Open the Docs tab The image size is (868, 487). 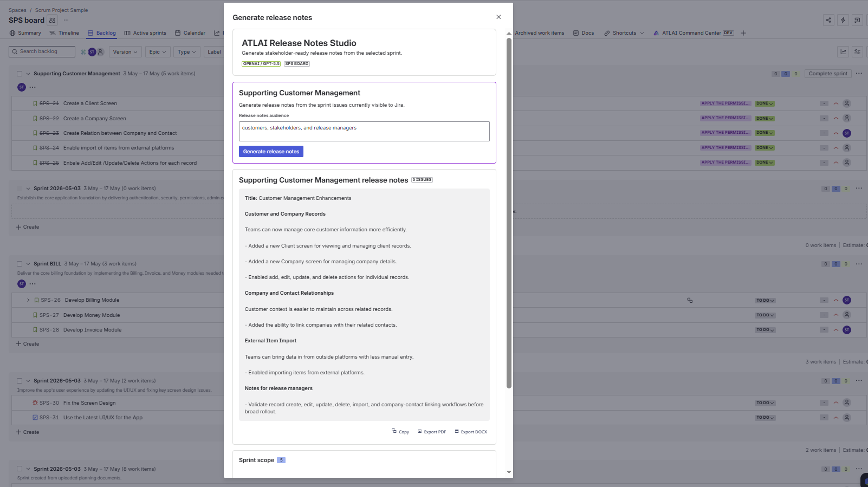click(584, 33)
